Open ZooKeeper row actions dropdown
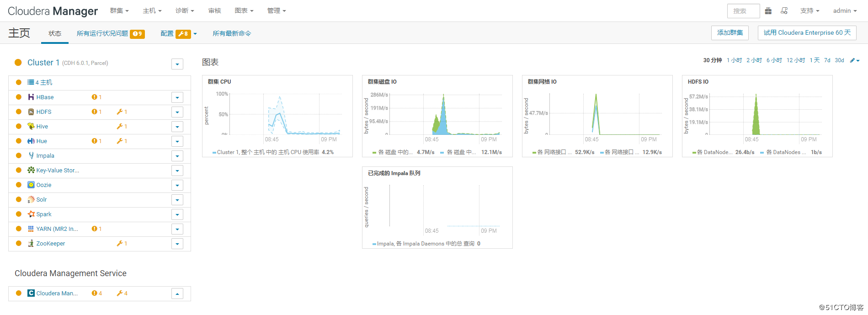 point(177,244)
